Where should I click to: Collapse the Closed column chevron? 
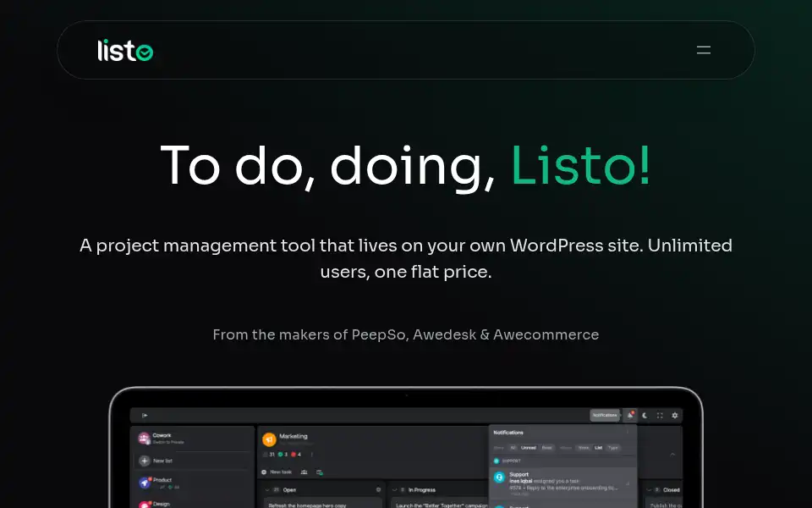649,490
